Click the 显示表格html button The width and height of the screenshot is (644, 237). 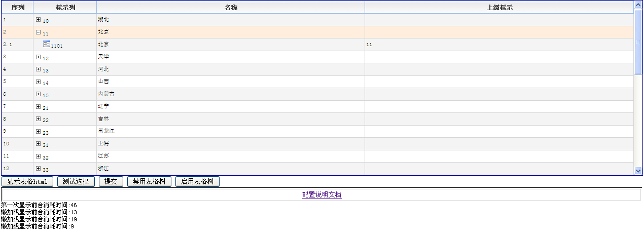(x=28, y=182)
